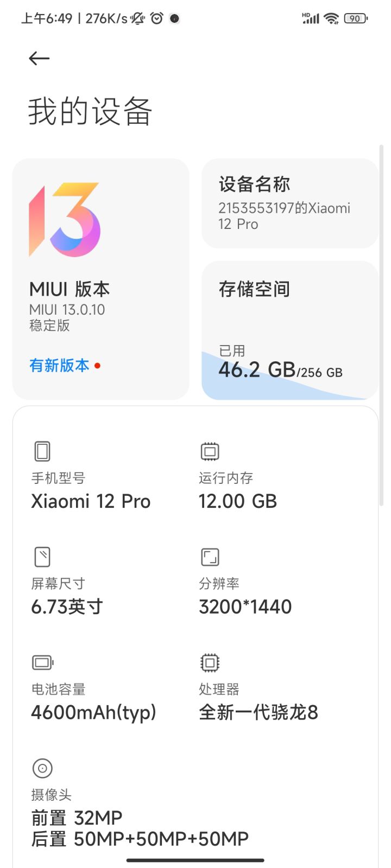The image size is (391, 868).
Task: Tap the 3200*1440 resolution value
Action: pos(245,607)
